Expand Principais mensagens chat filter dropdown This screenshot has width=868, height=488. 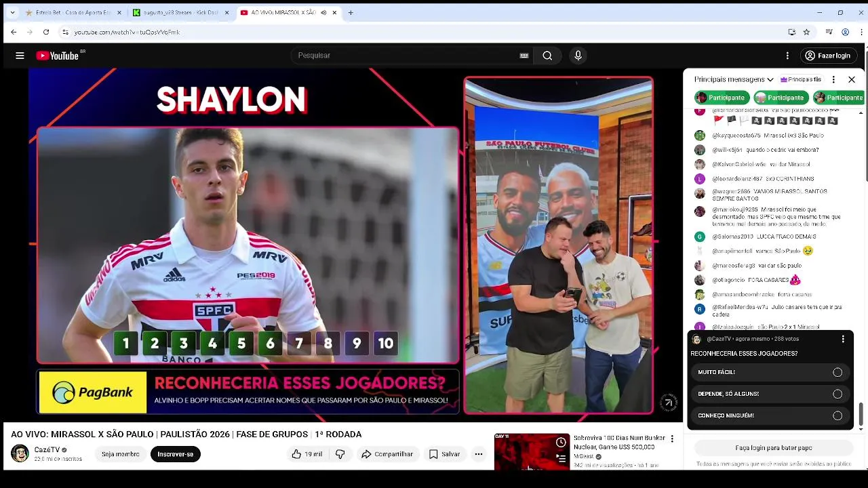pos(734,79)
